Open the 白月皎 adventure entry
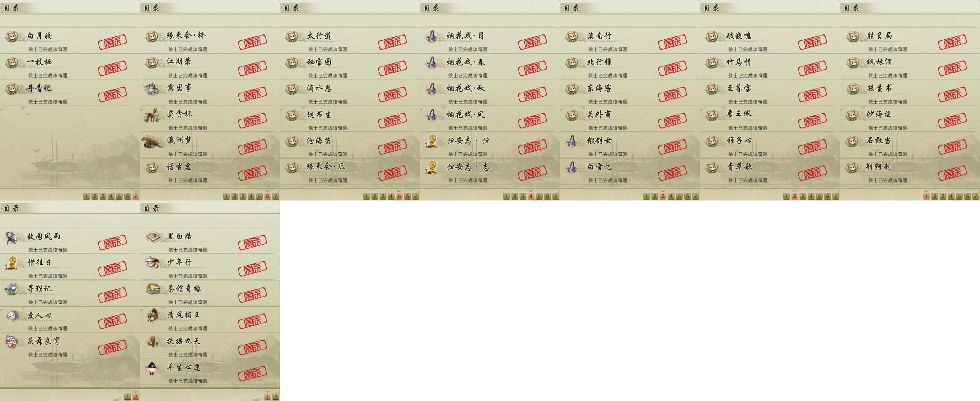Viewport: 980px width, 401px height. pyautogui.click(x=70, y=40)
